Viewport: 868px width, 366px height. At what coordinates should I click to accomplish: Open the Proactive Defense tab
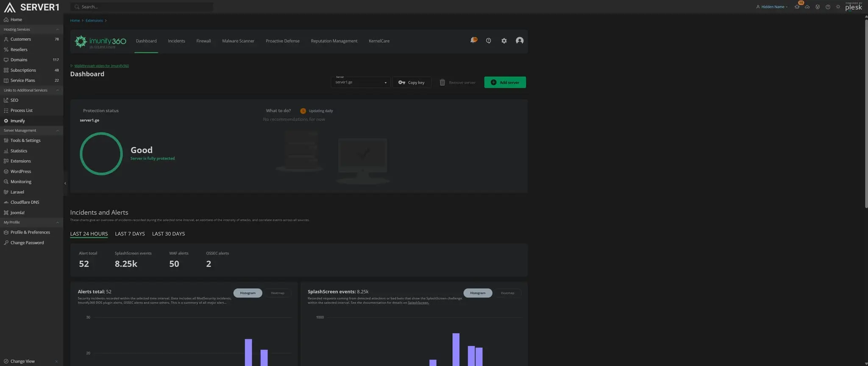click(283, 41)
